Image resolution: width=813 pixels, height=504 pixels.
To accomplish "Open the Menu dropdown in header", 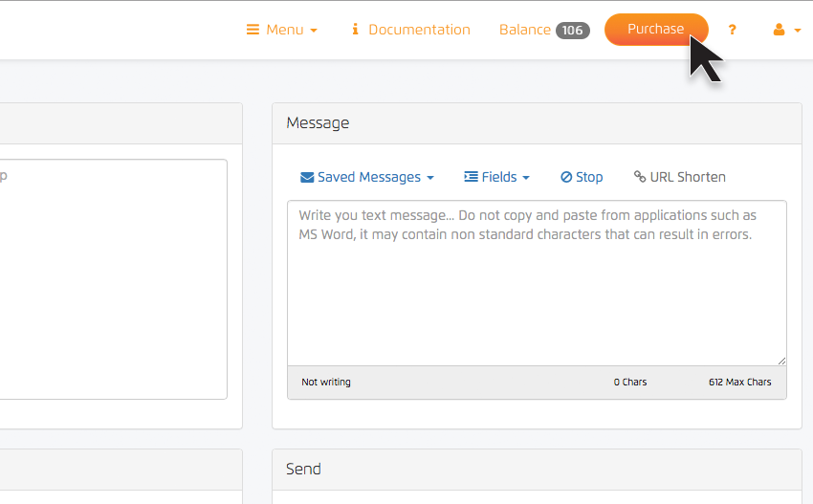I will (x=281, y=30).
